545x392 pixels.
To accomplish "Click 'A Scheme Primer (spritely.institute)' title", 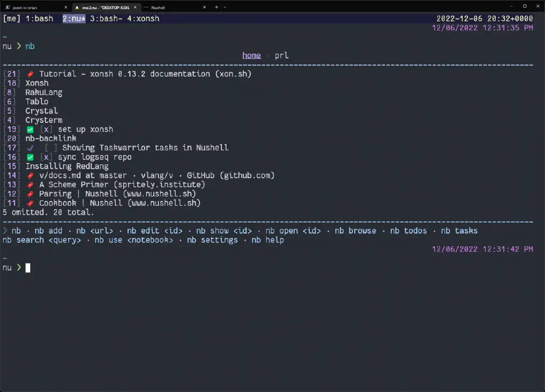I will point(122,185).
